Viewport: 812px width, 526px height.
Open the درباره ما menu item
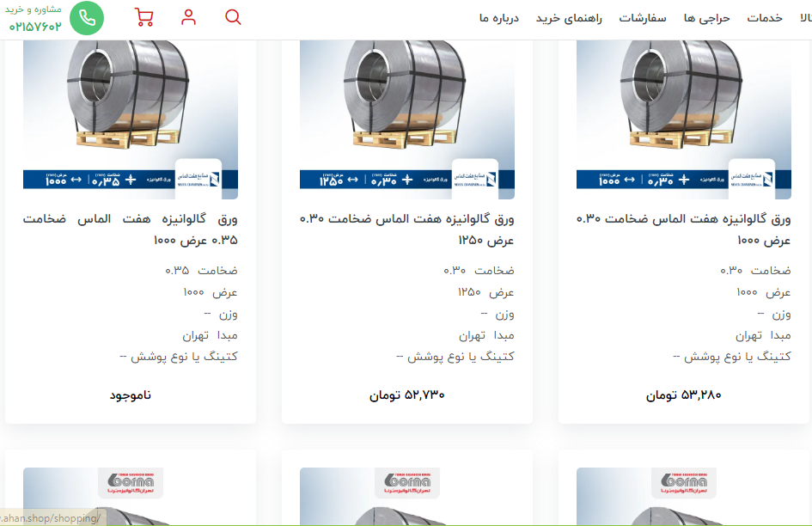pyautogui.click(x=499, y=18)
